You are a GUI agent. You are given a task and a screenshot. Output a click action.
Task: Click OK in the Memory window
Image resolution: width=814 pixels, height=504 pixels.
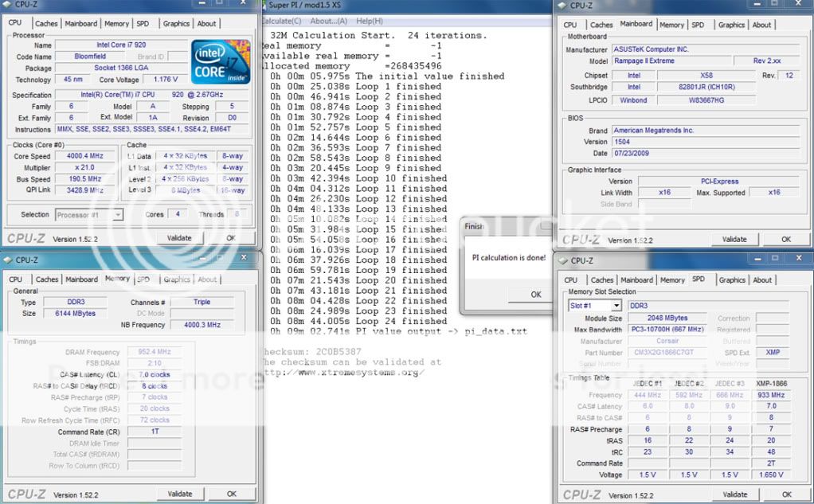232,494
